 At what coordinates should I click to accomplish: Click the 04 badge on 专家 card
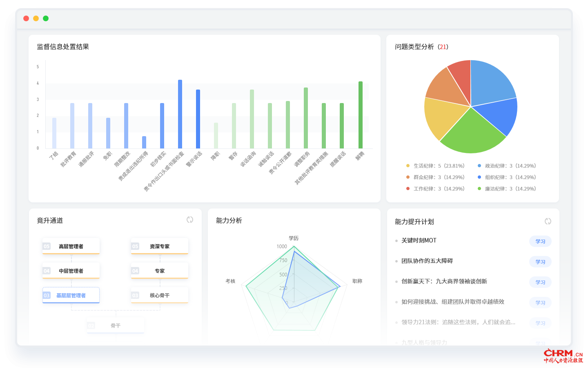point(135,271)
